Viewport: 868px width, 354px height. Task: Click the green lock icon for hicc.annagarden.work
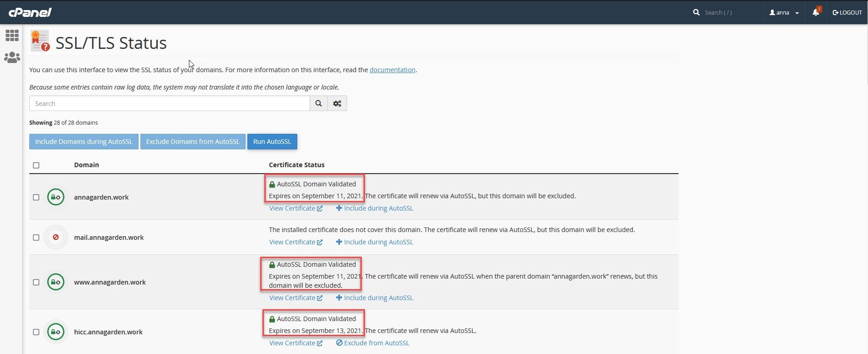point(56,332)
